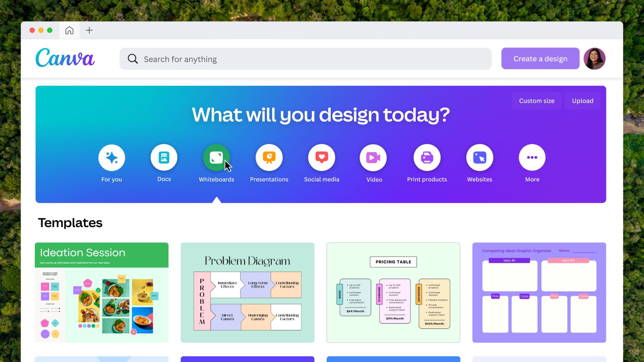Click the Create a design button
This screenshot has width=644, height=362.
pyautogui.click(x=540, y=58)
